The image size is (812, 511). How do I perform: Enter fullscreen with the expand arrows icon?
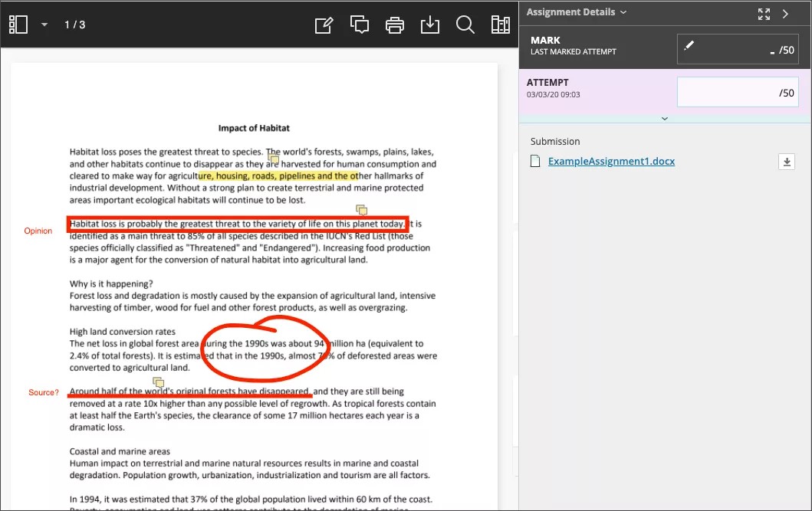point(764,13)
